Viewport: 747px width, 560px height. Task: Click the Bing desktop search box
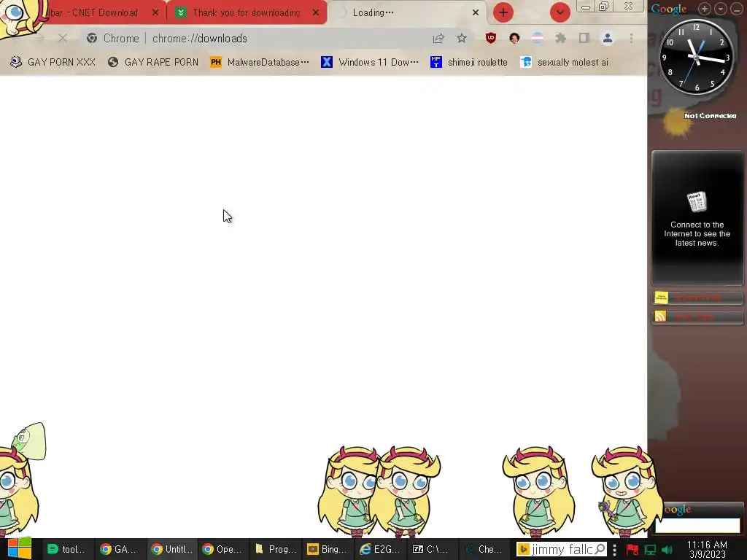pyautogui.click(x=561, y=549)
